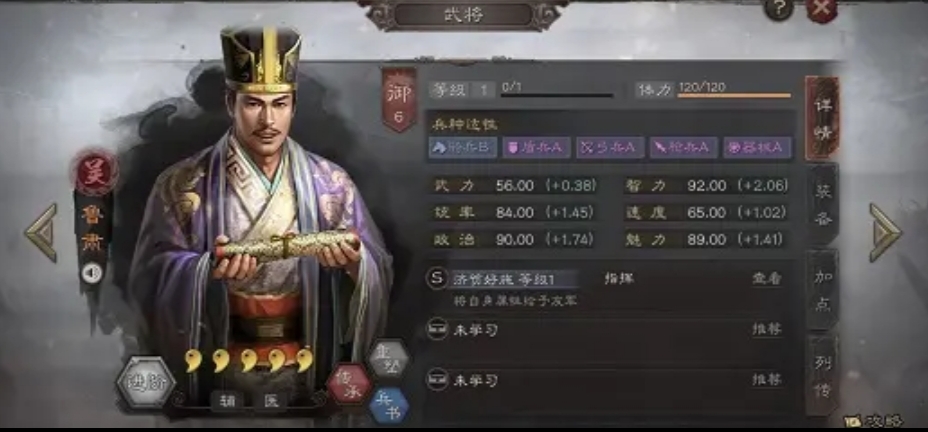
Task: Switch to the 装备 side tab
Action: pos(823,205)
